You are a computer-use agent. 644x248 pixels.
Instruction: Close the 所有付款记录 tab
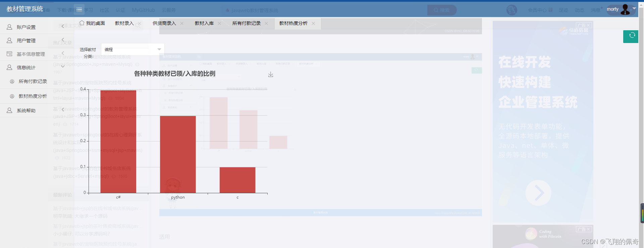coord(266,23)
